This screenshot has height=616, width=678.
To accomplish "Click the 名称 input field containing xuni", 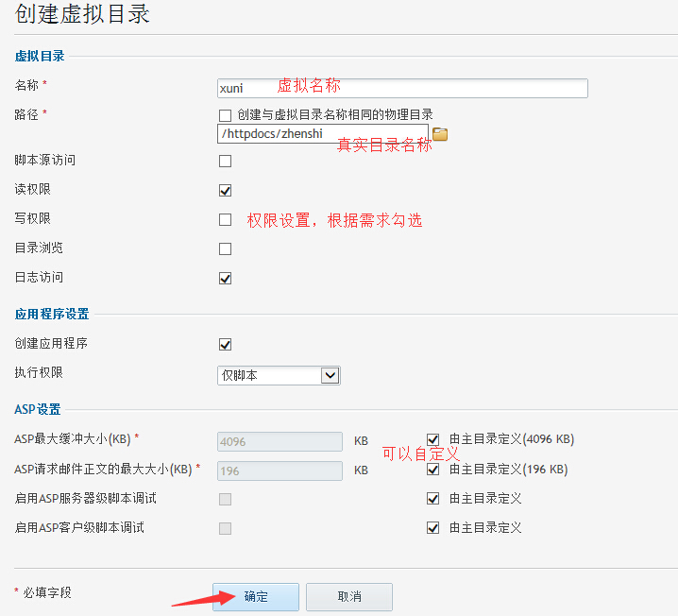I will [402, 88].
